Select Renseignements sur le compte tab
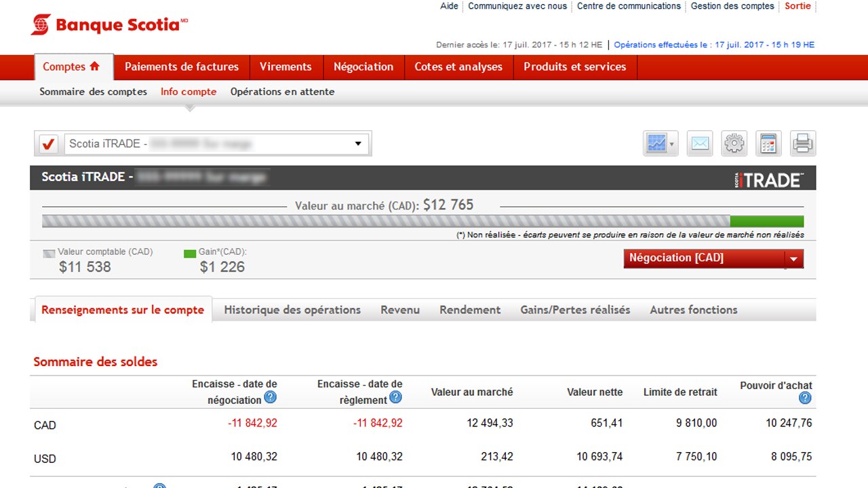868x488 pixels. point(123,310)
